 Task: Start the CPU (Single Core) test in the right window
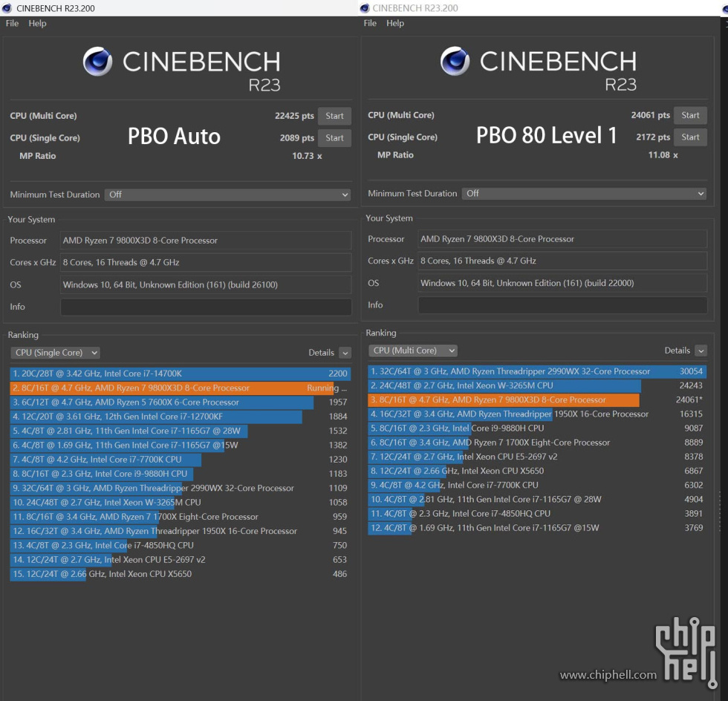coord(690,137)
